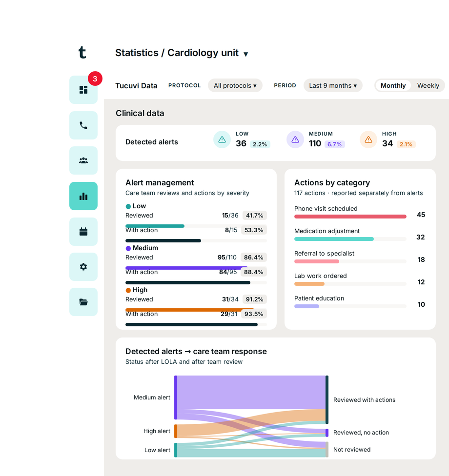The image size is (449, 476).
Task: Click the Medication adjustment count 32
Action: [420, 237]
